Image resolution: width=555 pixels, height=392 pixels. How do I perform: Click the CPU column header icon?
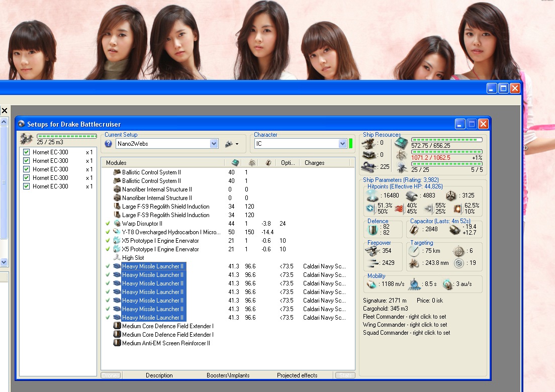235,163
